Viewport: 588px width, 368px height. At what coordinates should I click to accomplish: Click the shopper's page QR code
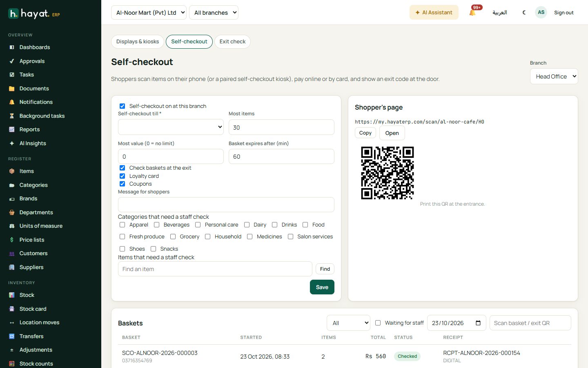click(388, 173)
